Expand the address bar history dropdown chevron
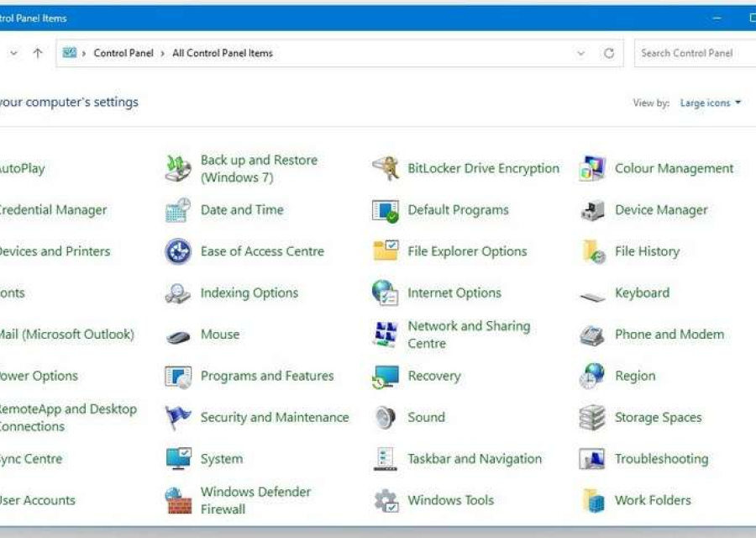756x538 pixels. click(x=580, y=53)
